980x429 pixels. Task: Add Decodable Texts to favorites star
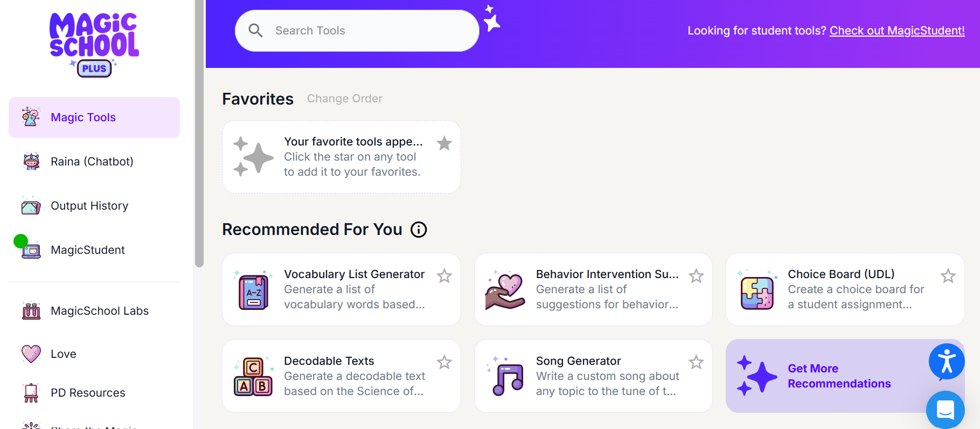point(444,362)
